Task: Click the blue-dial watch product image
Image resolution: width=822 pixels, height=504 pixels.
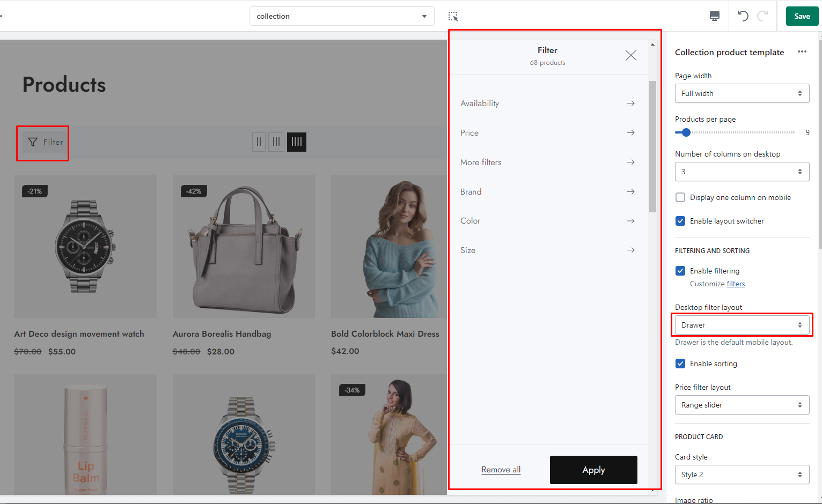Action: click(244, 434)
